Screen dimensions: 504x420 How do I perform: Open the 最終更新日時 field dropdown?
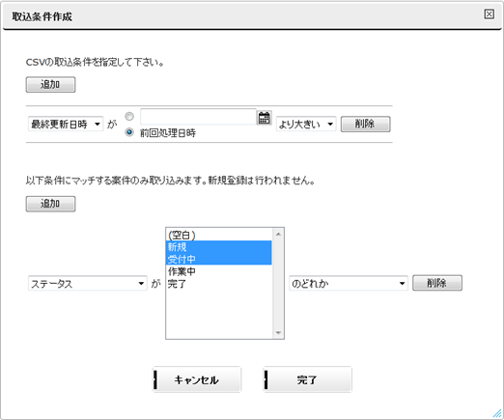66,124
